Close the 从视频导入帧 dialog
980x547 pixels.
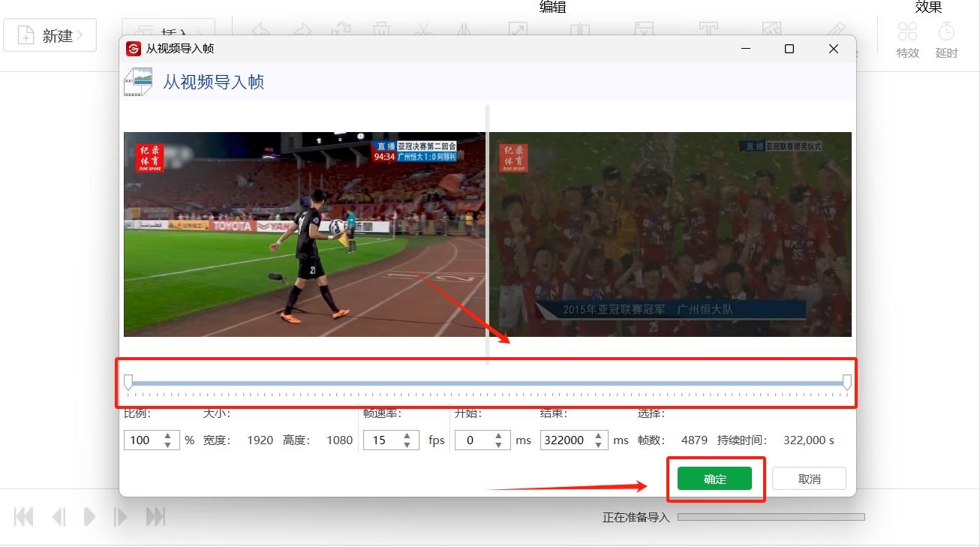click(834, 49)
